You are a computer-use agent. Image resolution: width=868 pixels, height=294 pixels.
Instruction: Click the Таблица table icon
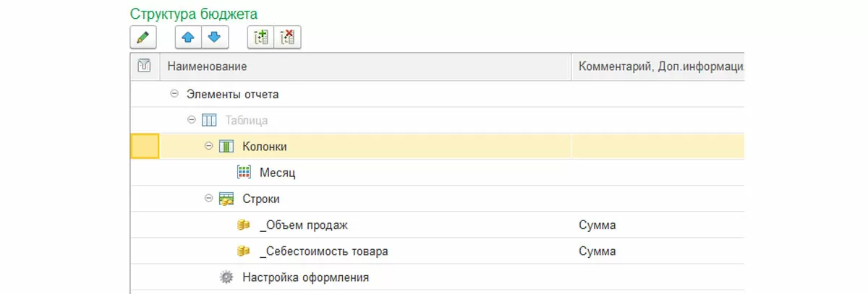(208, 120)
